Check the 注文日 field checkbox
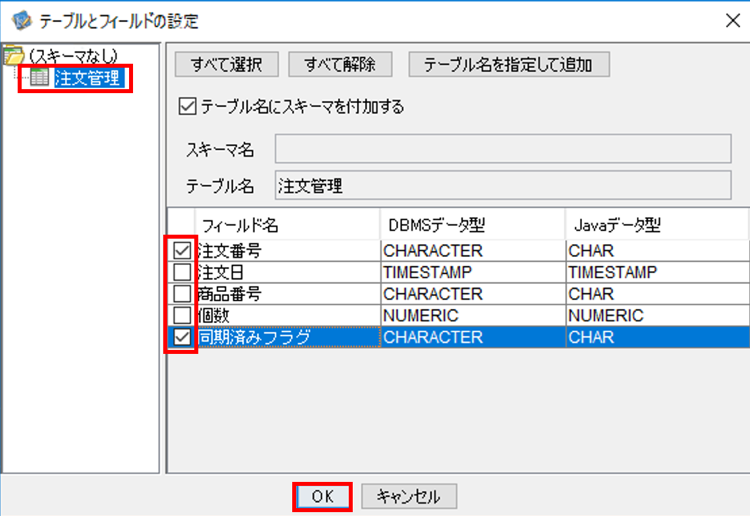This screenshot has height=516, width=750. click(x=182, y=272)
